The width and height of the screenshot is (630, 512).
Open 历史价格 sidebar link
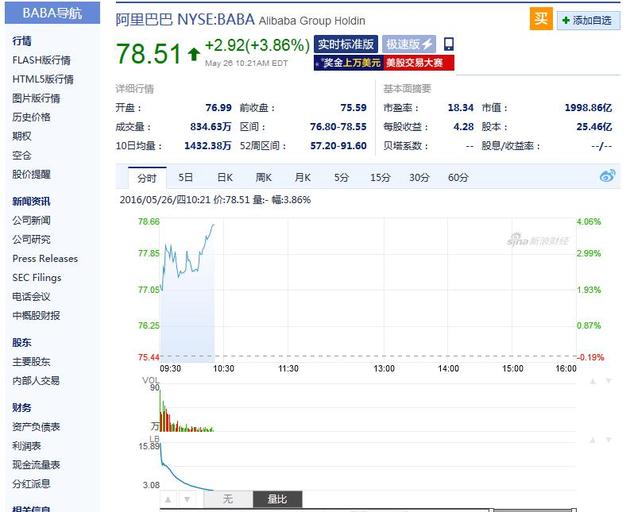click(31, 117)
